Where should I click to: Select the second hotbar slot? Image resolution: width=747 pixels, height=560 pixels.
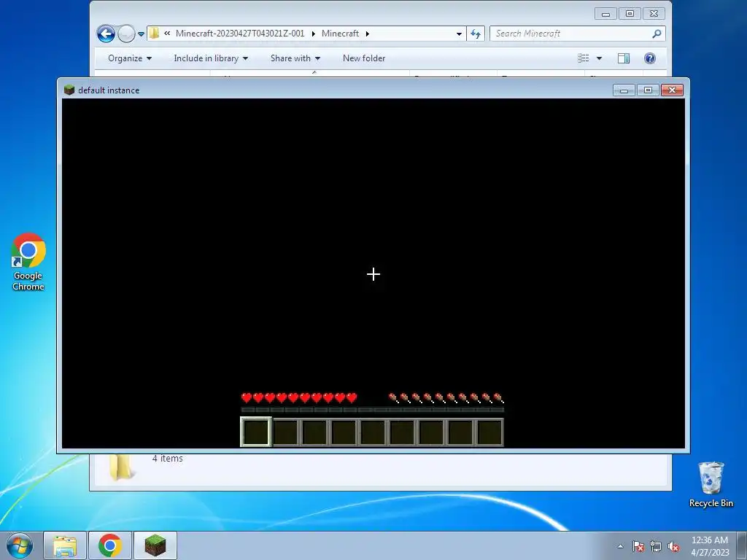pos(286,432)
